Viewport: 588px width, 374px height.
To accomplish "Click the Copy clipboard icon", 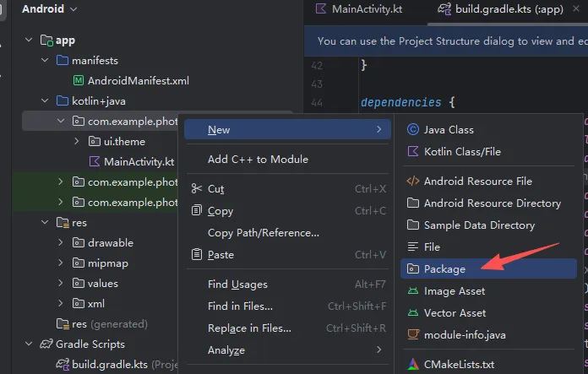I will point(197,210).
